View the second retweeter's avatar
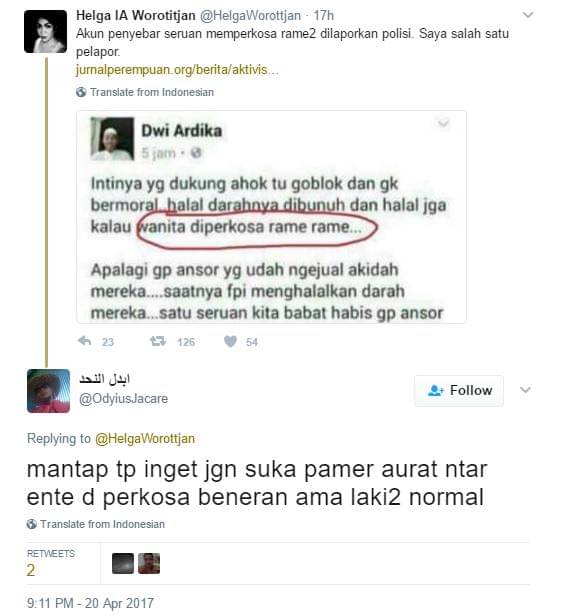Image resolution: width=561 pixels, height=615 pixels. [149, 564]
